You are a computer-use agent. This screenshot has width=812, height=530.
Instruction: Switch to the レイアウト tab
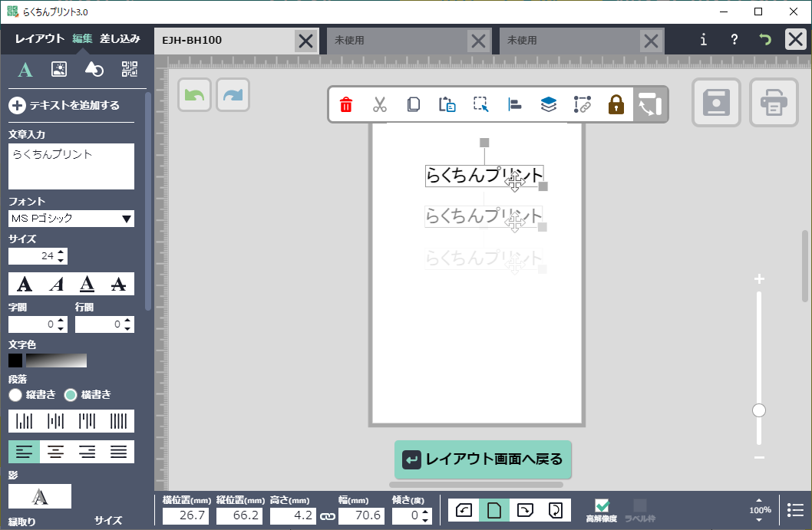pos(40,39)
